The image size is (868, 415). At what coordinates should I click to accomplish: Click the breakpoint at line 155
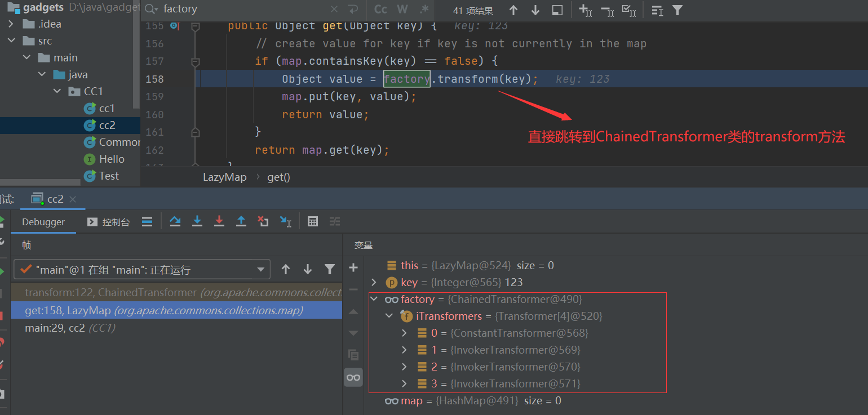174,26
